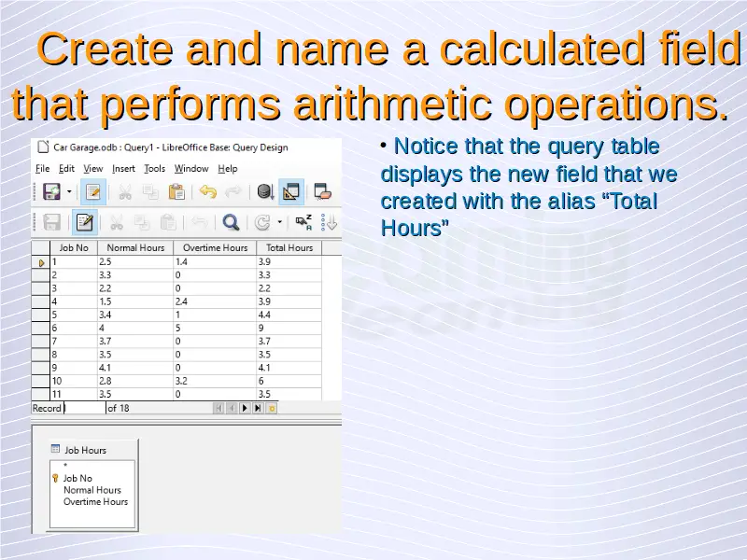Click the Overtime Hours cell showing 1.4

[x=215, y=262]
